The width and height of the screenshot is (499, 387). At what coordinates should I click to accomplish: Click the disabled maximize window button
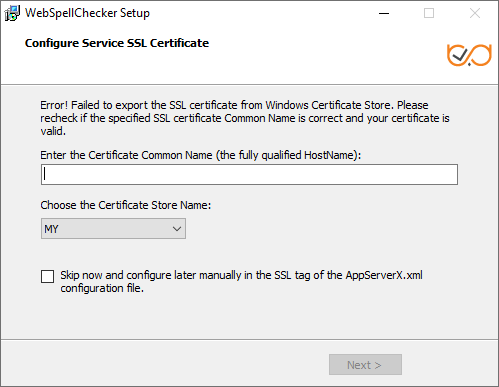(429, 13)
